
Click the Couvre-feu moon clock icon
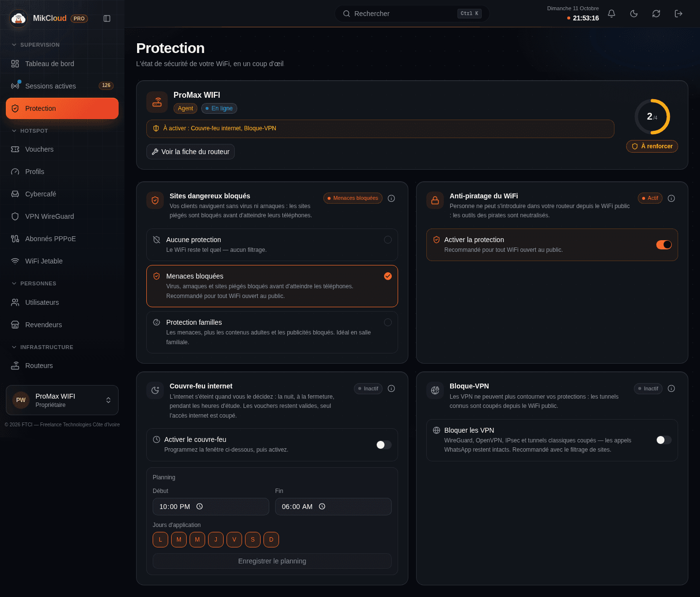(x=155, y=390)
